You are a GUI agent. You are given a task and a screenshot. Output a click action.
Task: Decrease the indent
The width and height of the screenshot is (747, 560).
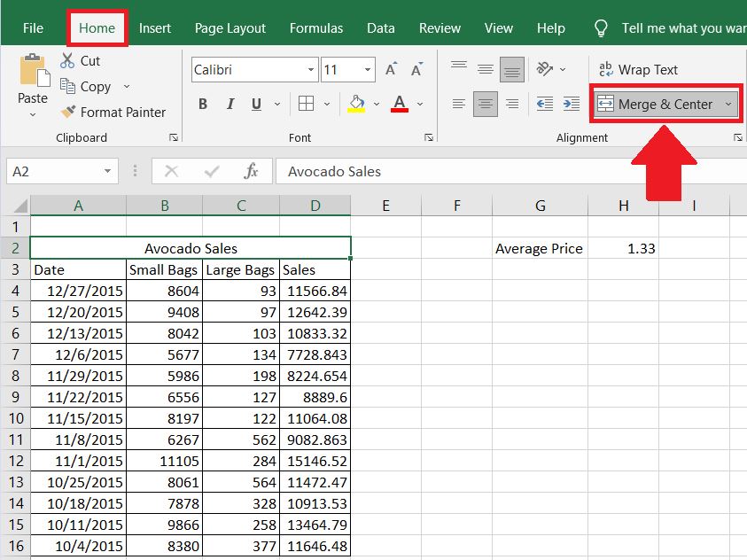click(545, 104)
